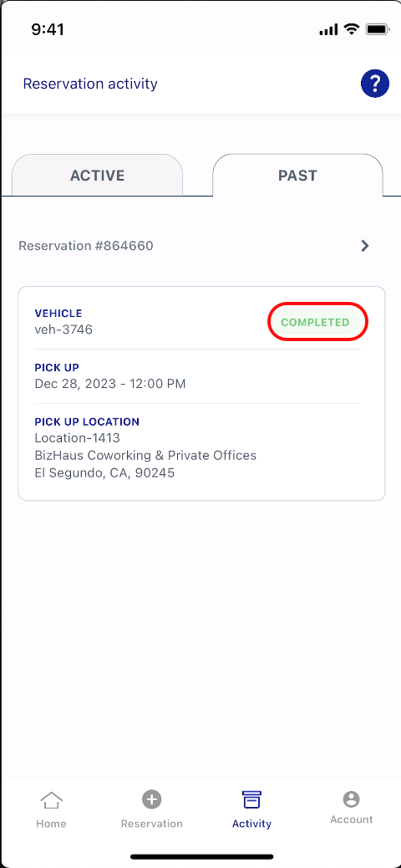Open the Reservation #864660 row label
Image resolution: width=401 pixels, height=868 pixels.
[x=86, y=246]
